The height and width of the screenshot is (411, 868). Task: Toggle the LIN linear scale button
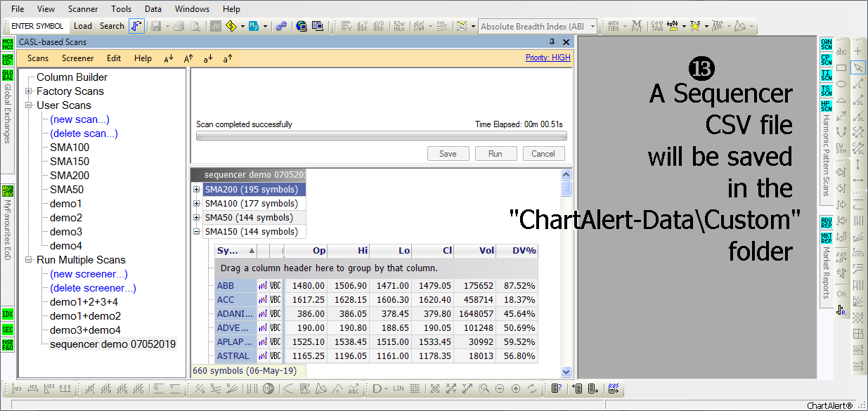click(x=399, y=389)
